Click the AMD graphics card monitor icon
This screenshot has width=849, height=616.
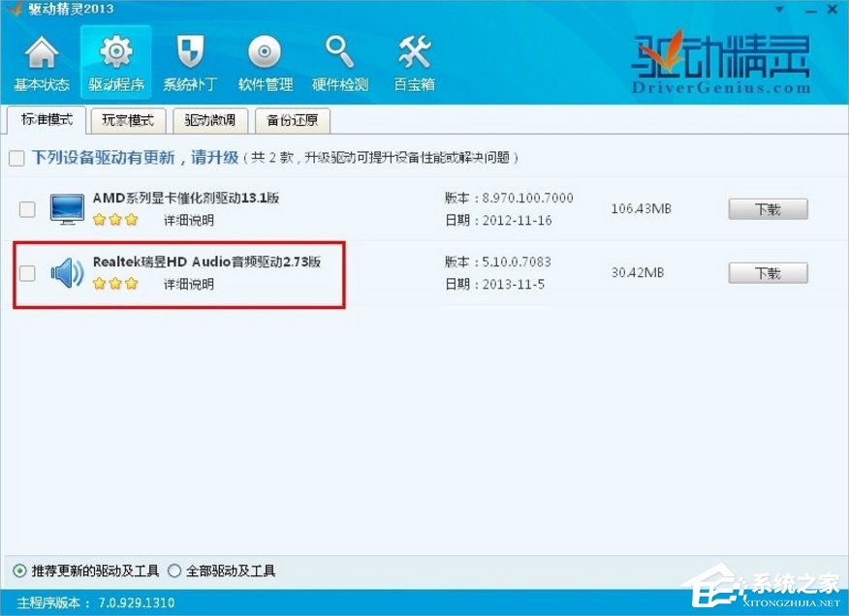click(x=66, y=209)
